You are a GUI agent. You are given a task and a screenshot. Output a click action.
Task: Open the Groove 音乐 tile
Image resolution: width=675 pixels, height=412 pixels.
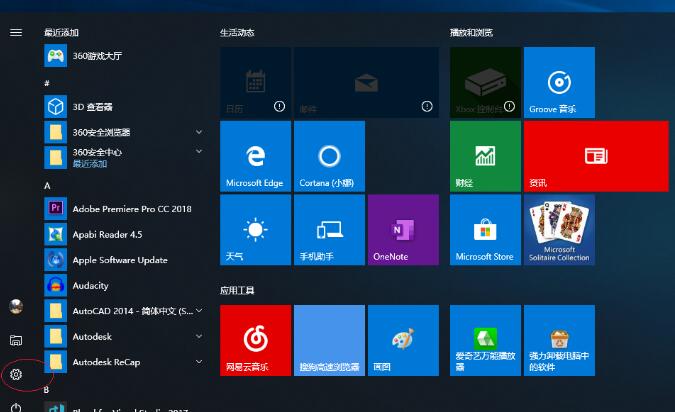coord(559,82)
